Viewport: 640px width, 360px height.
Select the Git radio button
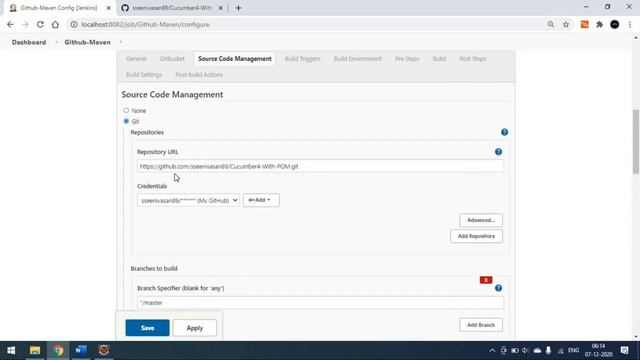(x=126, y=121)
